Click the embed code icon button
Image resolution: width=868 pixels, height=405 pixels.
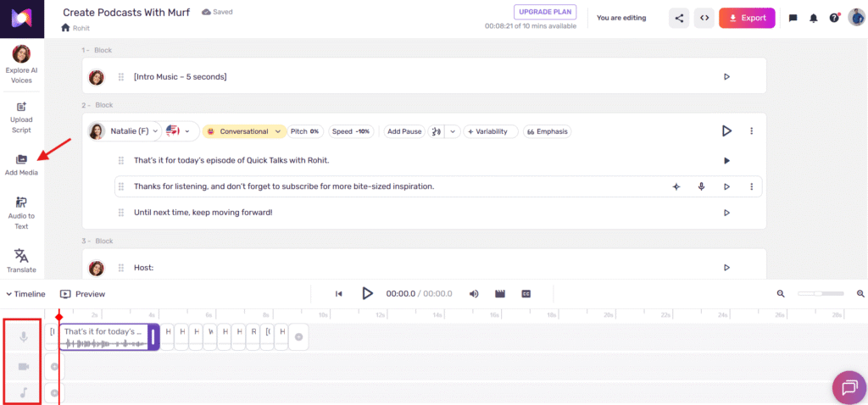click(x=704, y=18)
